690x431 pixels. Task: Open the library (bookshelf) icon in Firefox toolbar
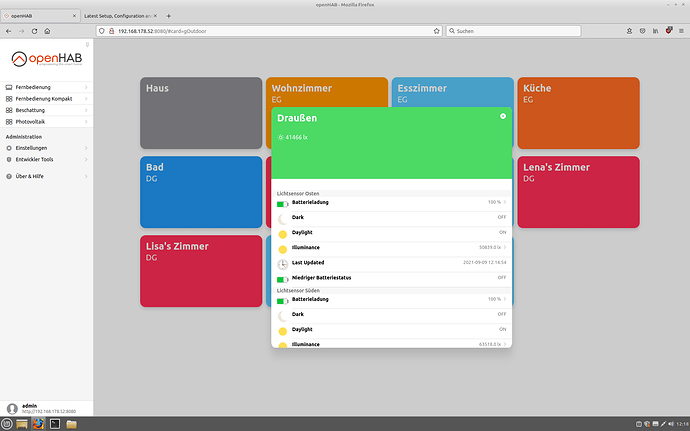[x=655, y=31]
